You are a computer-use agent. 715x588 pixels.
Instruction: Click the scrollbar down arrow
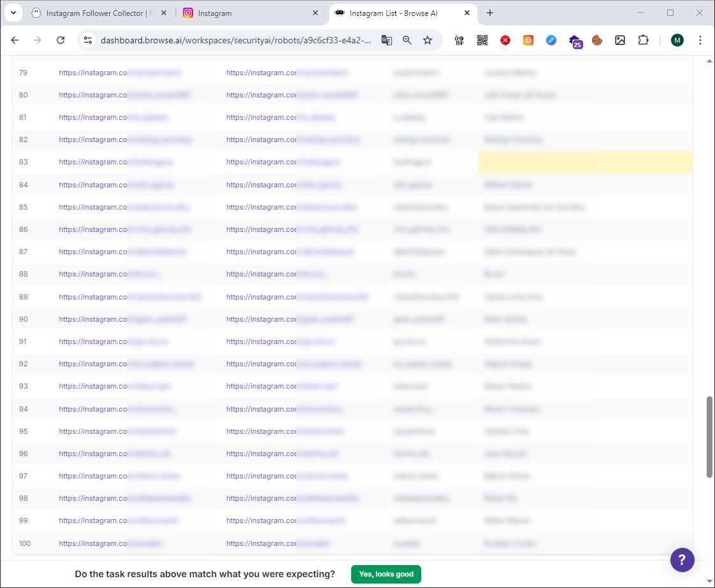point(709,581)
